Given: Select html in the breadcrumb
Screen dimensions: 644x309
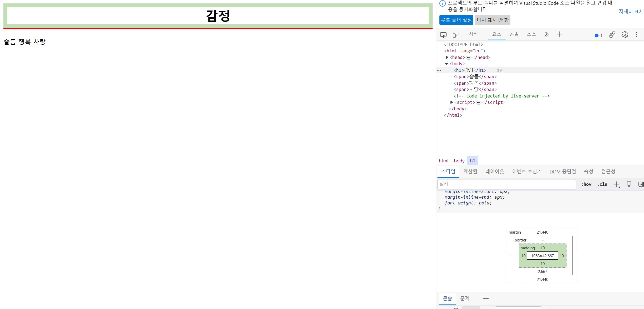Looking at the screenshot, I should tap(443, 161).
